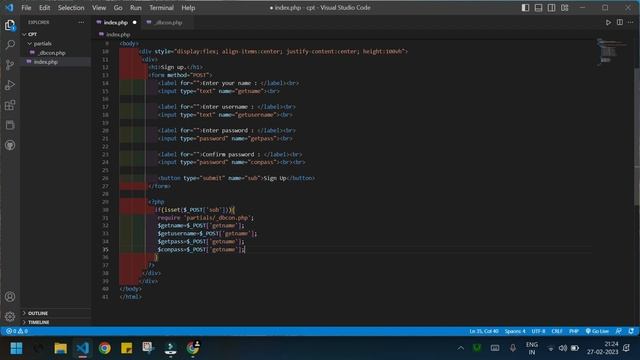The width and height of the screenshot is (640, 360).
Task: Click Ln 35, Col 40 in status bar
Action: [484, 331]
